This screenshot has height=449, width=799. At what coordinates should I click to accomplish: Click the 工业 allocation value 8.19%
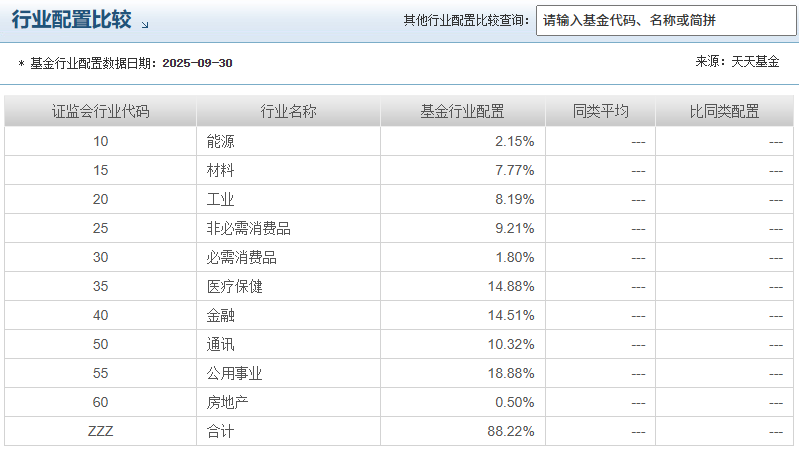tap(515, 199)
